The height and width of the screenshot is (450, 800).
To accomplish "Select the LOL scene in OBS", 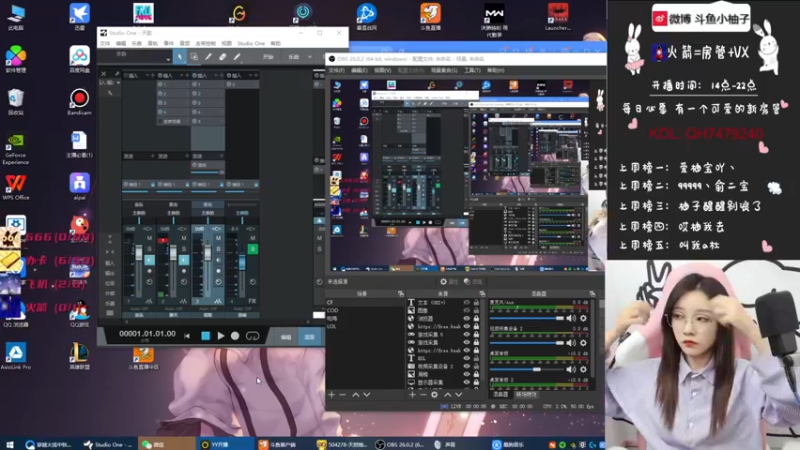I will [x=332, y=326].
